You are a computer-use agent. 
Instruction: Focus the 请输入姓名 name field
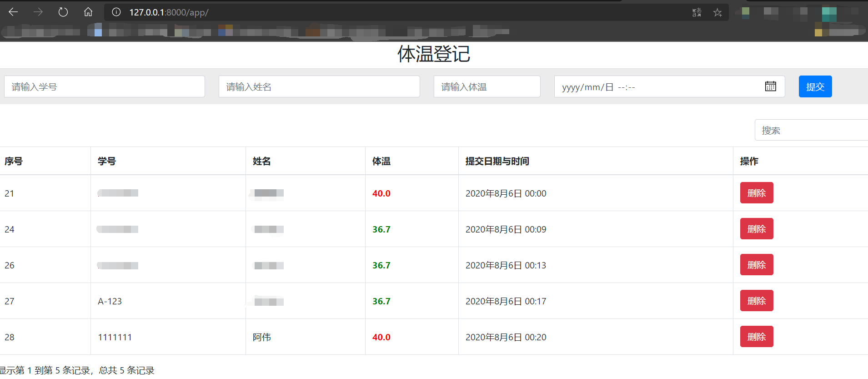coord(319,86)
